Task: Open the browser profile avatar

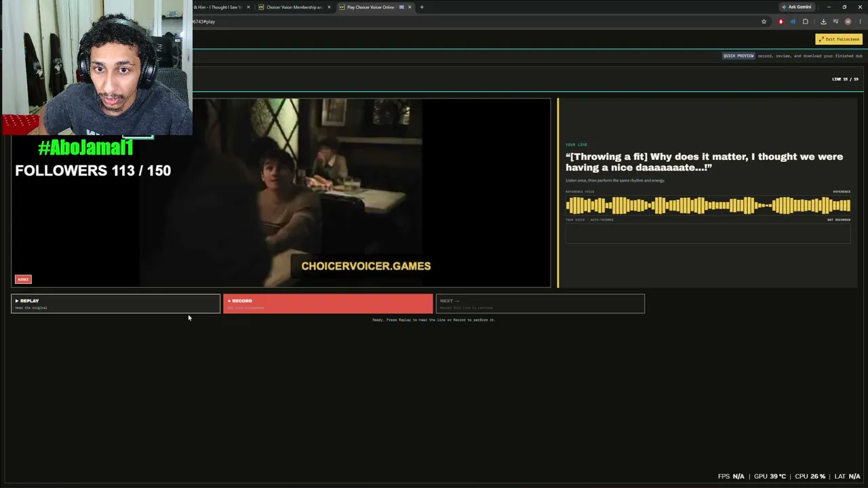Action: point(848,22)
